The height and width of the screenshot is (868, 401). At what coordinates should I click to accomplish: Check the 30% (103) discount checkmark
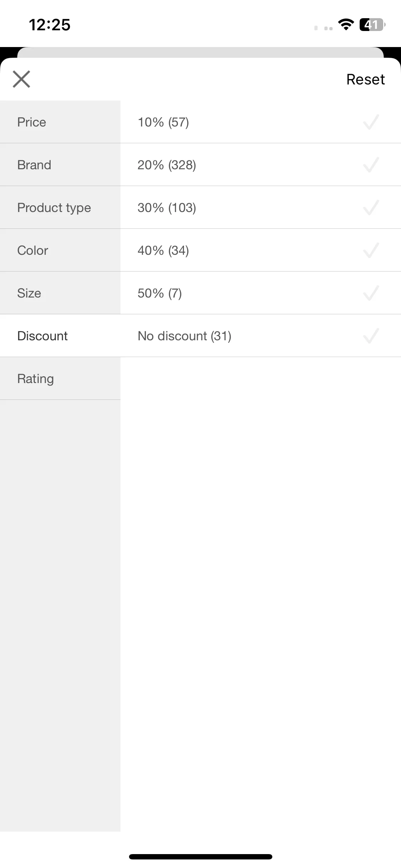tap(371, 208)
